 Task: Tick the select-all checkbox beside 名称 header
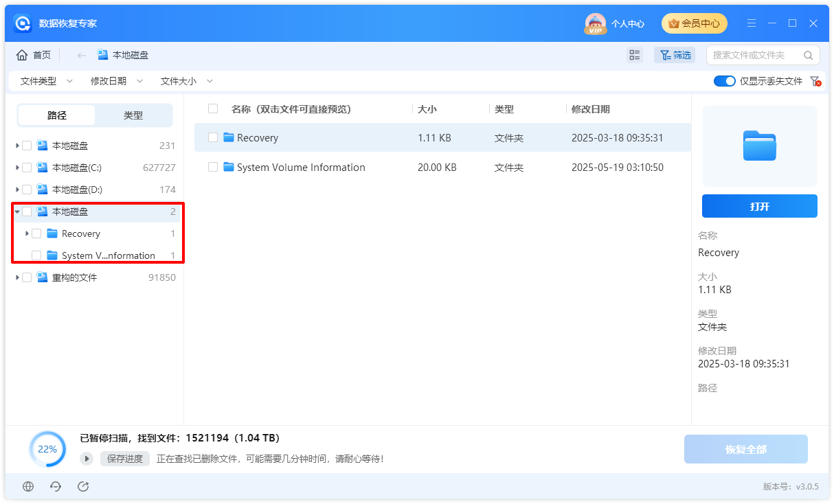coord(213,108)
